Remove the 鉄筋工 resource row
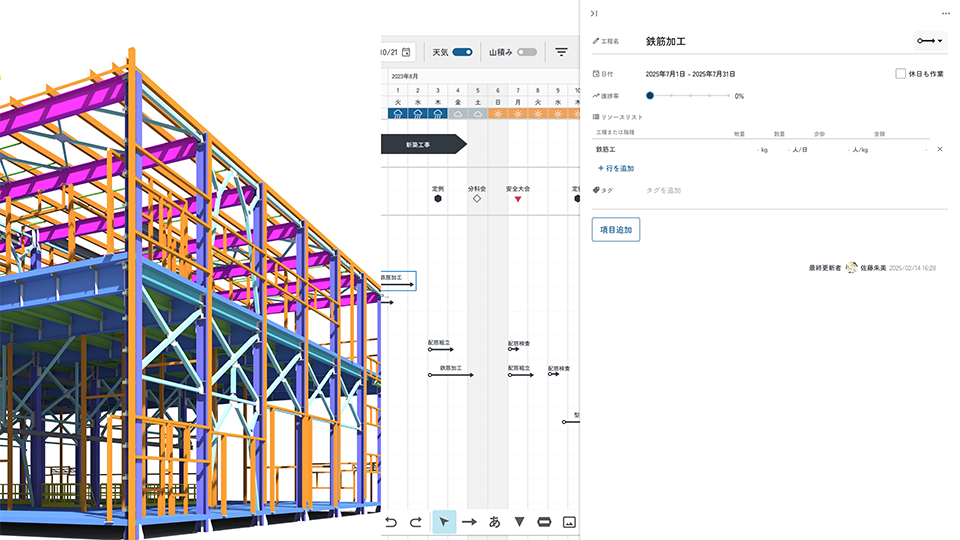The width and height of the screenshot is (960, 540). 940,149
